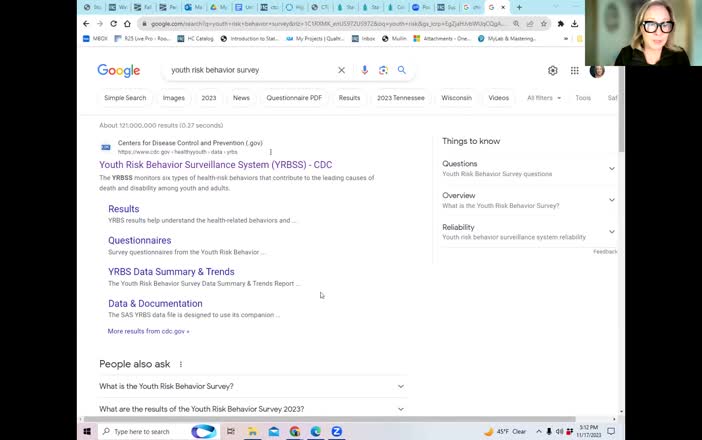Start voice search with the microphone icon
The image size is (702, 440).
point(364,71)
